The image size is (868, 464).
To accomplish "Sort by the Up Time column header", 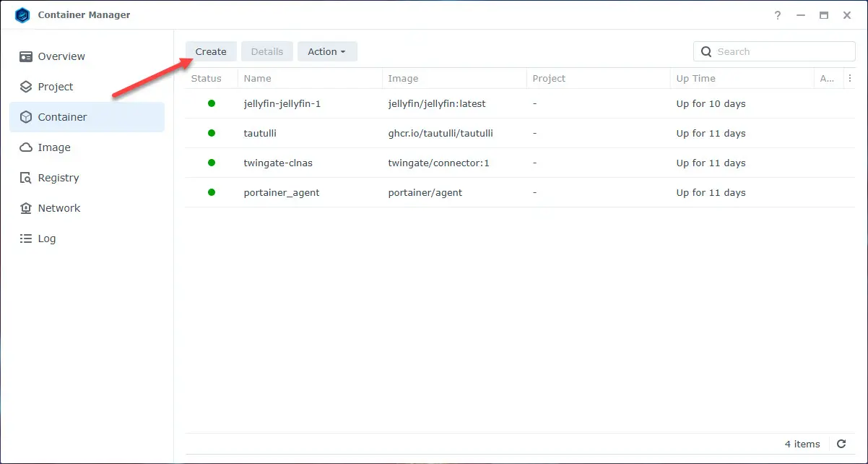I will coord(742,78).
